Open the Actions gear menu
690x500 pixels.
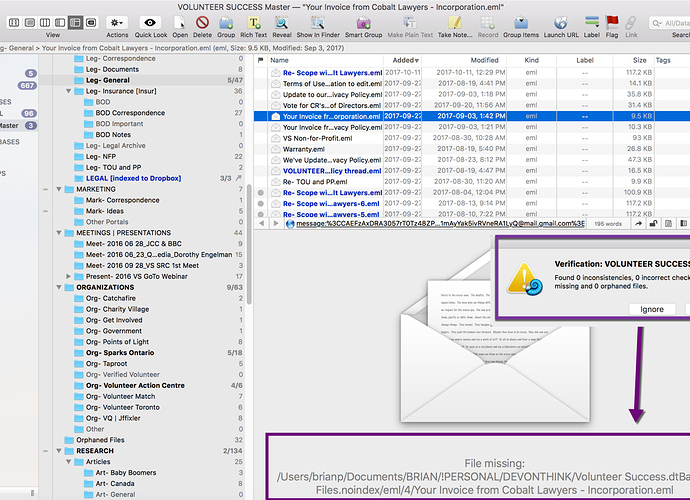tap(117, 22)
